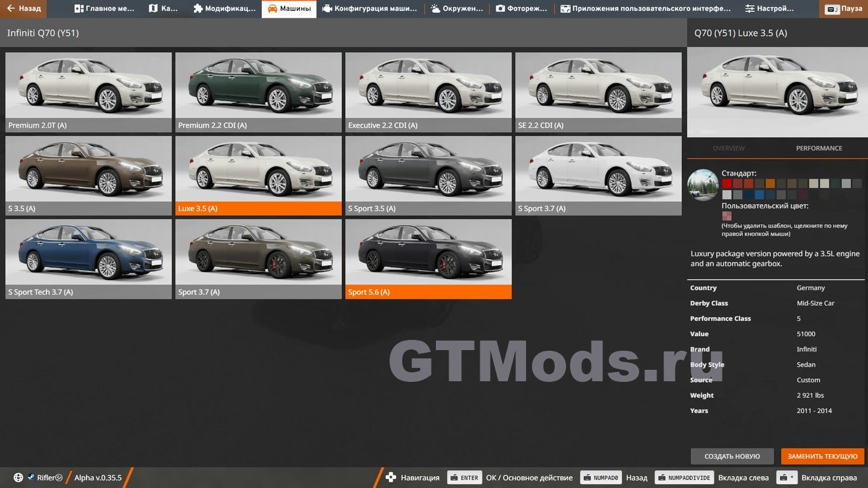
Task: Click the globe icon in bottom status bar
Action: point(18,478)
